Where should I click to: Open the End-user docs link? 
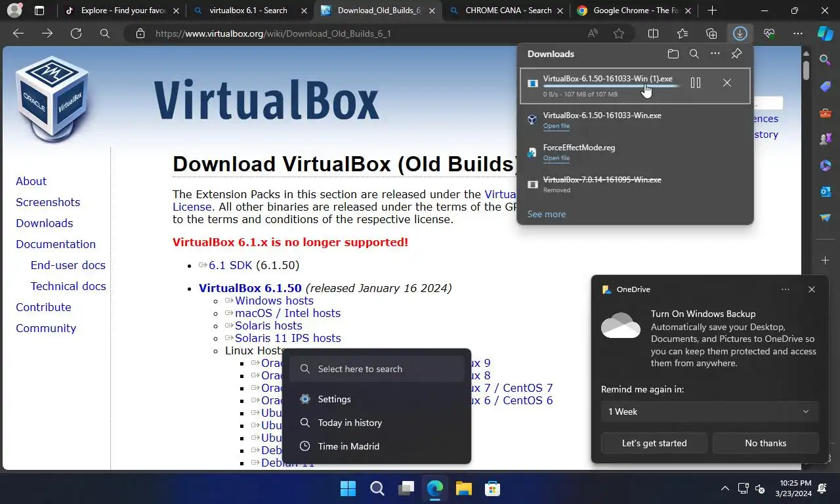click(x=68, y=265)
